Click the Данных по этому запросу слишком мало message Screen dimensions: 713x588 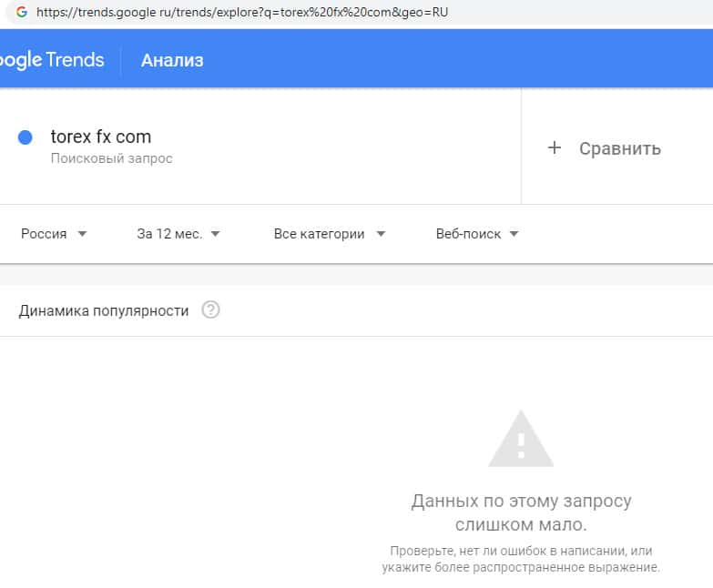click(521, 512)
